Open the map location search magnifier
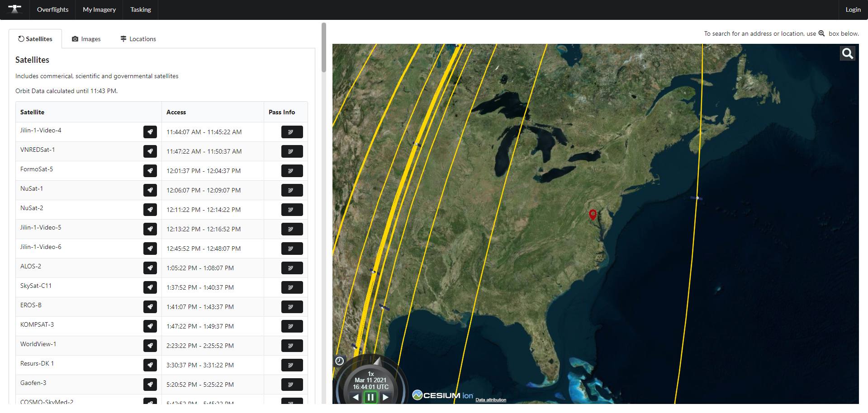 848,53
